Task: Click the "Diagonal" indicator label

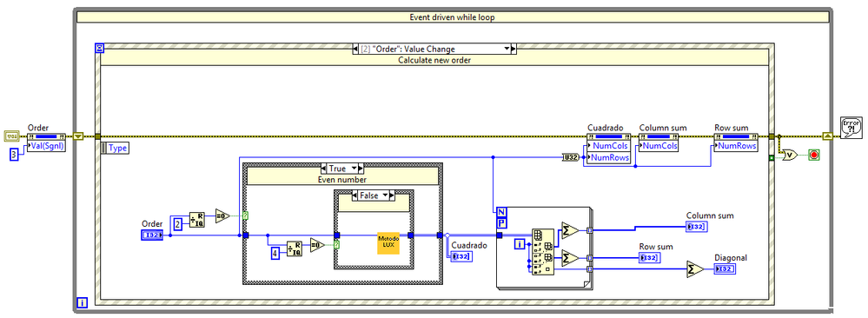Action: (730, 257)
